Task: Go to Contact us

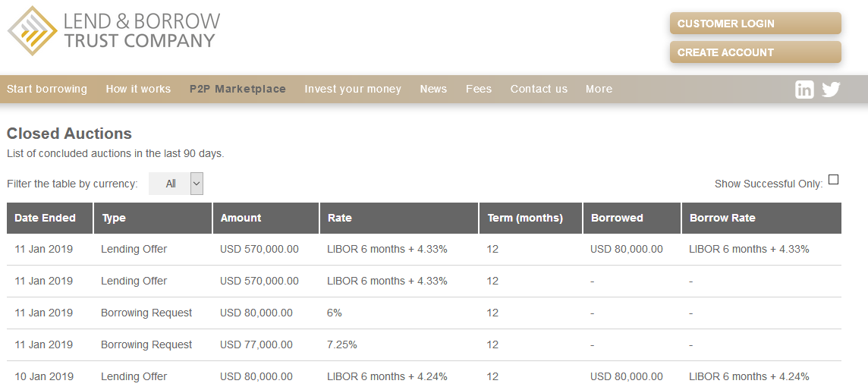Action: (x=539, y=89)
